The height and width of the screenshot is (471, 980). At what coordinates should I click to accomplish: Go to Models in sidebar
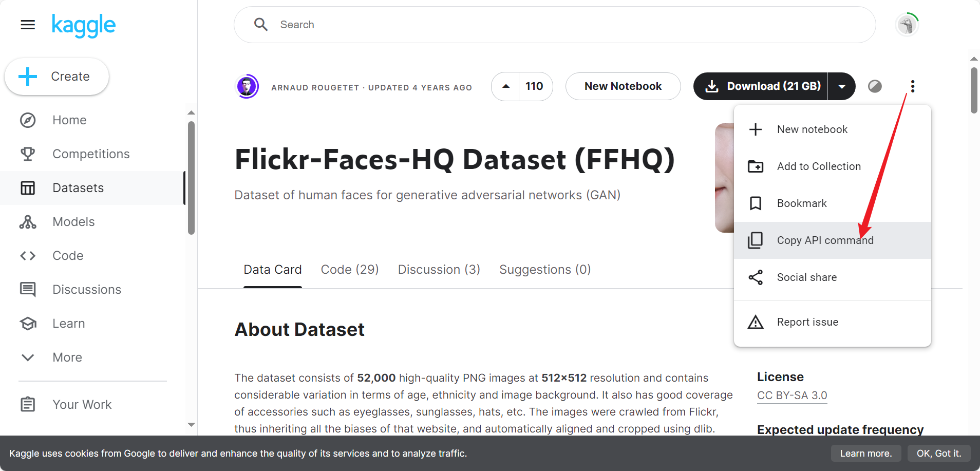pyautogui.click(x=73, y=222)
